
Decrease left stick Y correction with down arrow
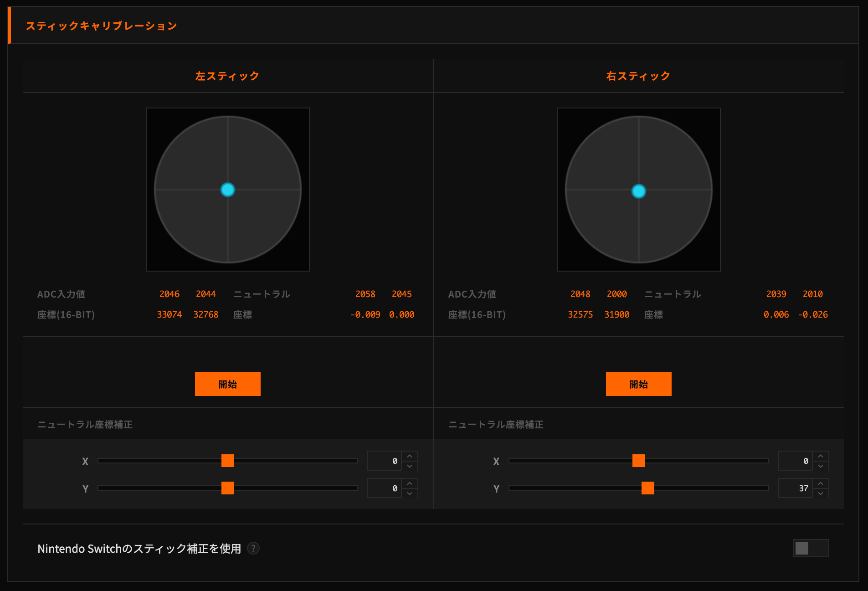point(410,493)
